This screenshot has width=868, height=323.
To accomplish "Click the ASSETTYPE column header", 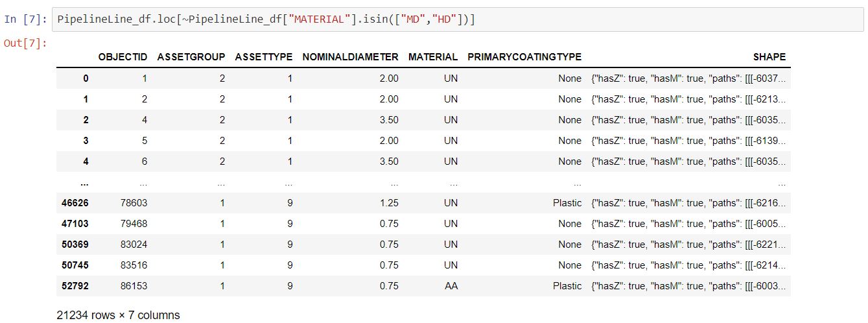I will [264, 57].
